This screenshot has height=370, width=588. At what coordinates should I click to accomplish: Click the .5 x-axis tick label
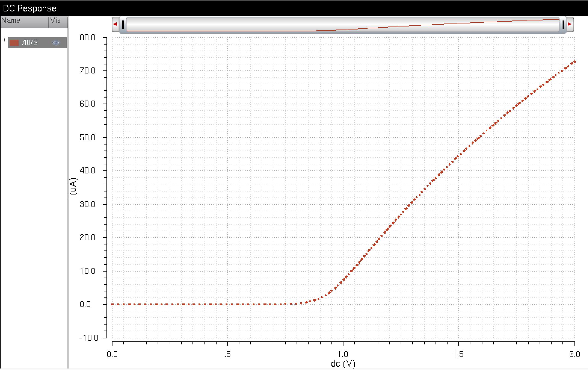pyautogui.click(x=228, y=354)
